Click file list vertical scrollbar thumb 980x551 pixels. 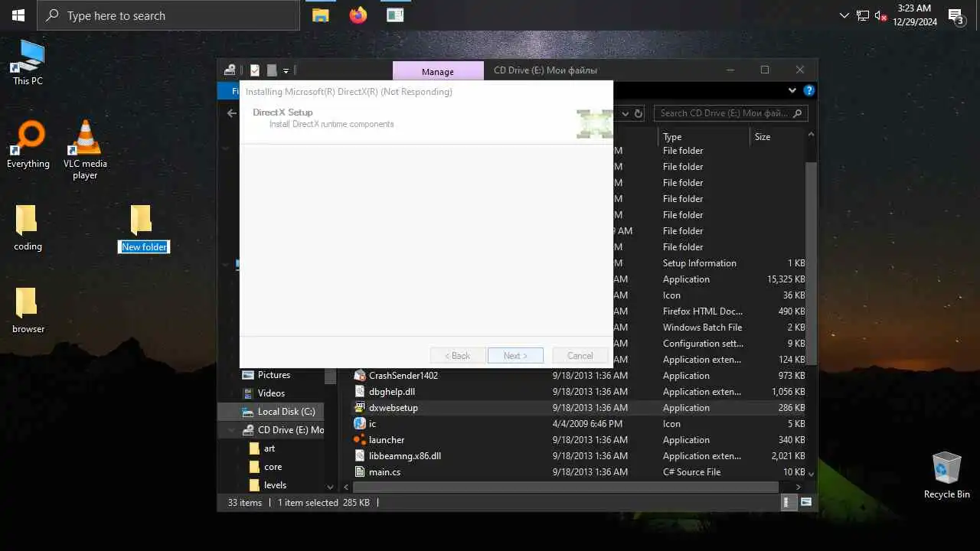(x=812, y=264)
